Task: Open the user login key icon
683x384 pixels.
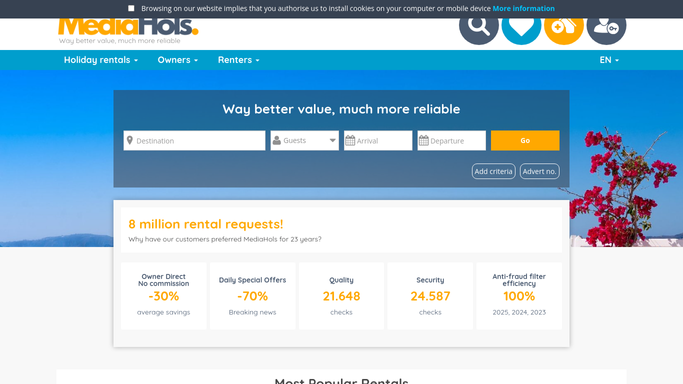Action: coord(606,26)
